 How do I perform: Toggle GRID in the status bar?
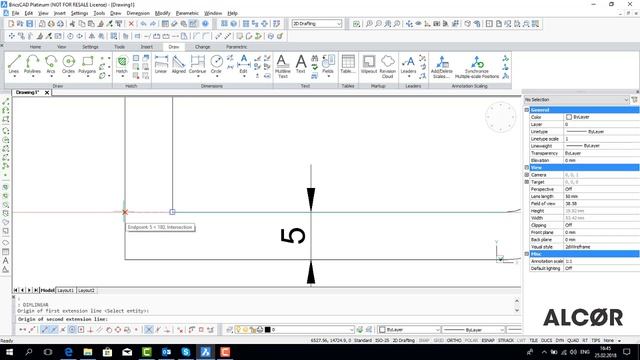point(438,340)
